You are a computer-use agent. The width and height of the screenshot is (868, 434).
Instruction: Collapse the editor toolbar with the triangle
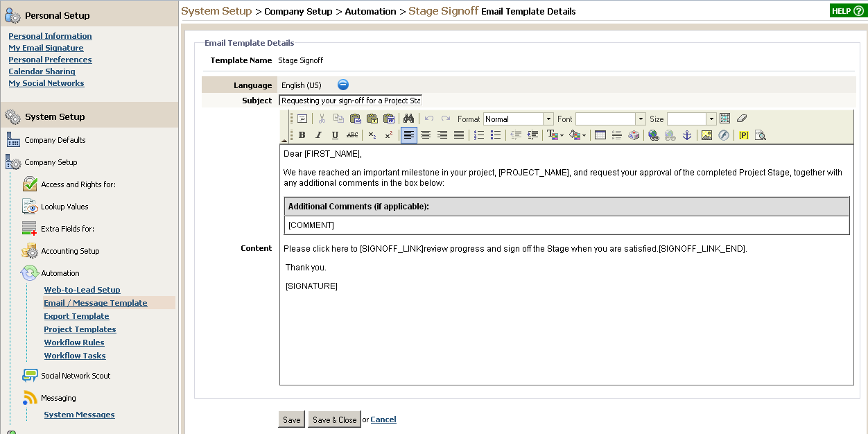click(284, 140)
